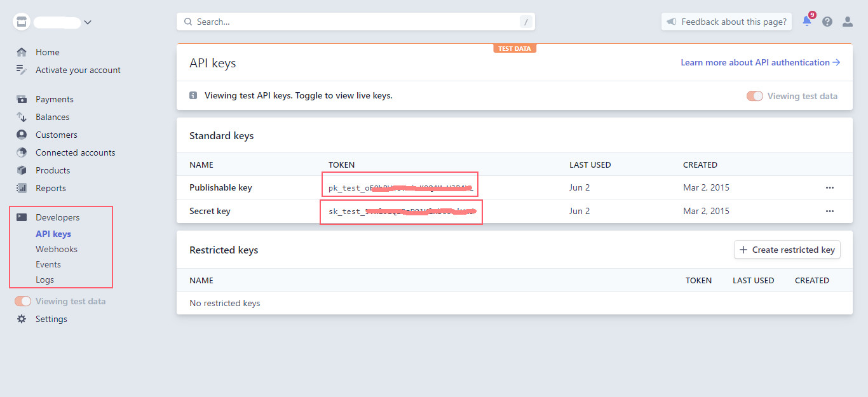
Task: Click the Publishable key name
Action: point(220,187)
